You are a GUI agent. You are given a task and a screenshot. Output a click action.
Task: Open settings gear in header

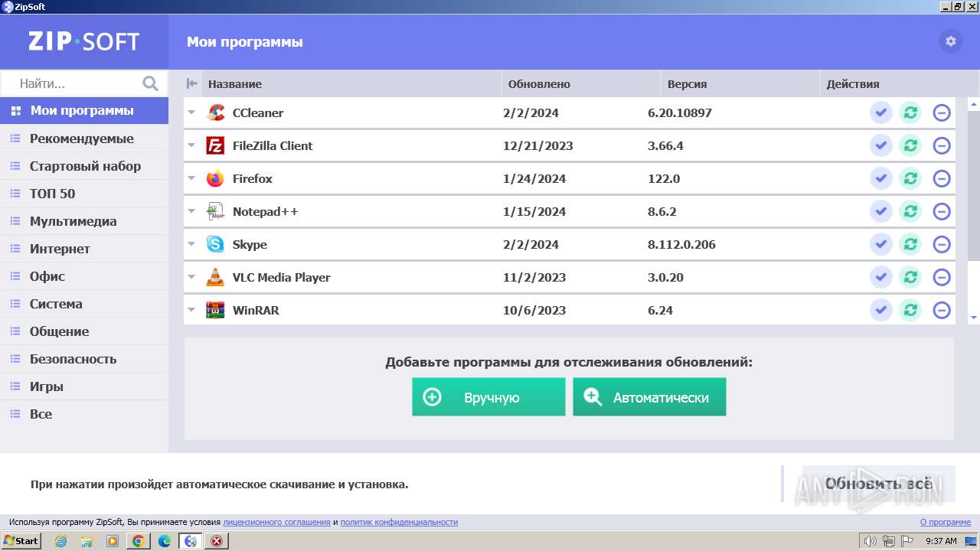click(x=951, y=41)
